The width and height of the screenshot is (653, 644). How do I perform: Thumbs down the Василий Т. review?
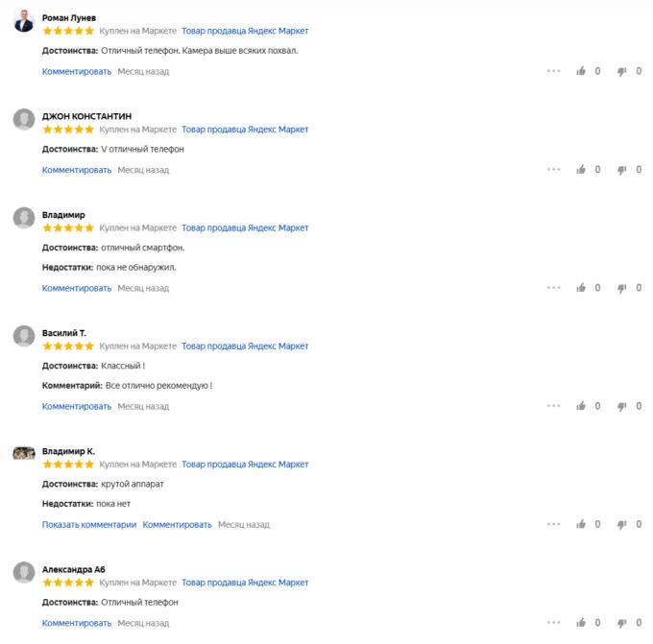click(x=622, y=406)
